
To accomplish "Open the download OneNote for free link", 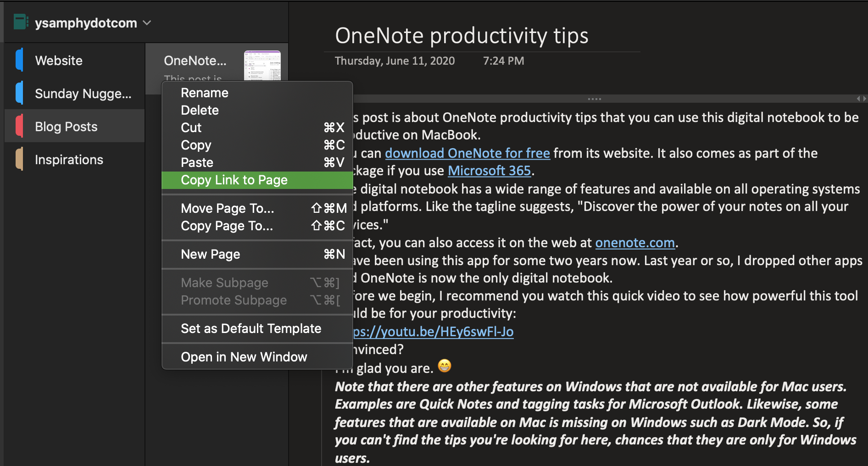I will (467, 153).
